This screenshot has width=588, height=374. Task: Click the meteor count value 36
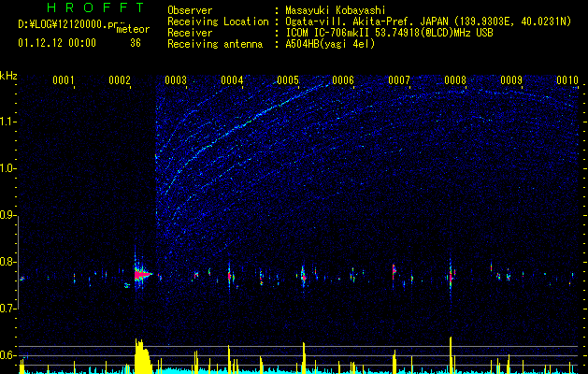tap(136, 43)
